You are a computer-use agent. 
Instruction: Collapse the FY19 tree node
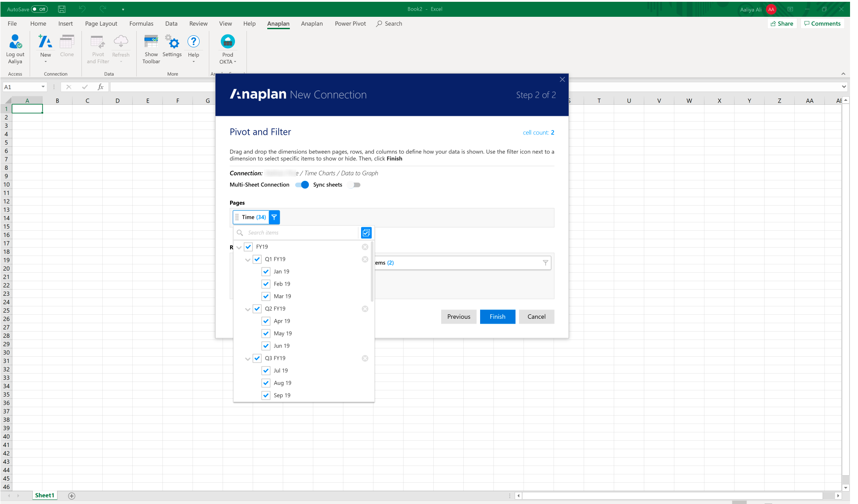coord(239,248)
